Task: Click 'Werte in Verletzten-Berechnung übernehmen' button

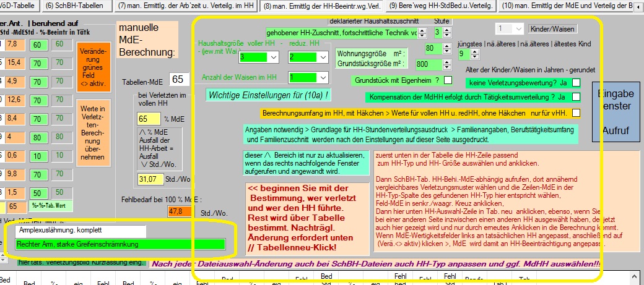Action: tap(94, 134)
